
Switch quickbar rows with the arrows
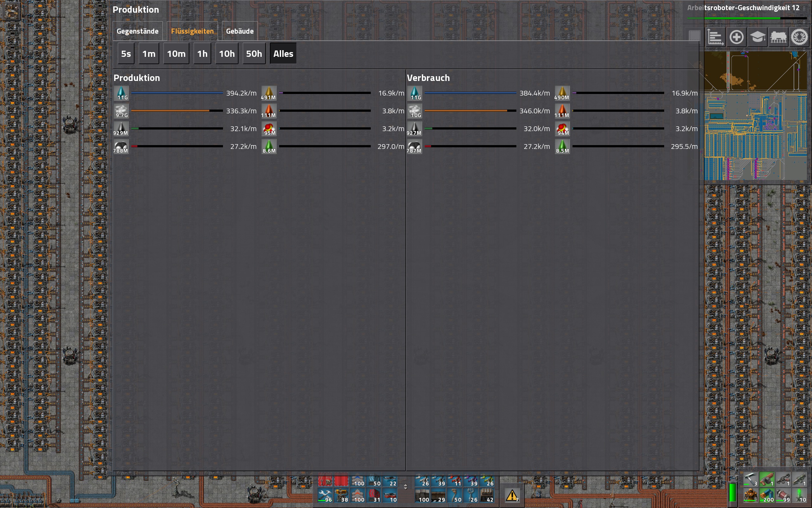pos(405,487)
